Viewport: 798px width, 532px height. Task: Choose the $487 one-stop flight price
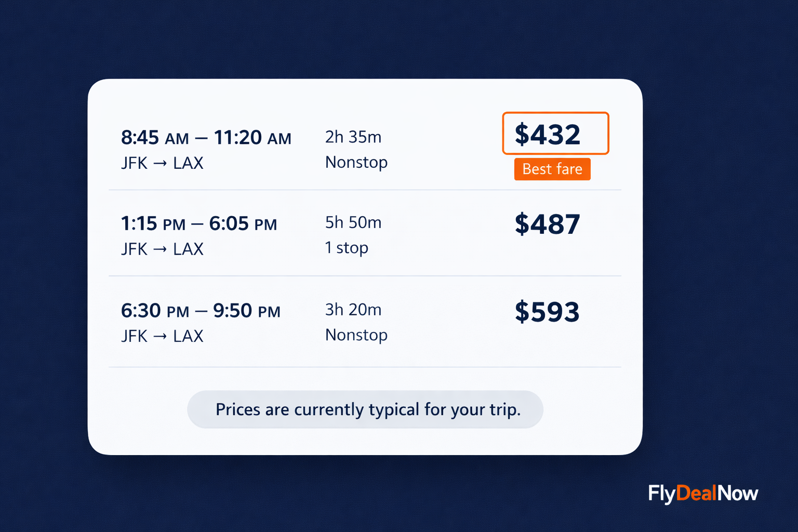point(547,224)
